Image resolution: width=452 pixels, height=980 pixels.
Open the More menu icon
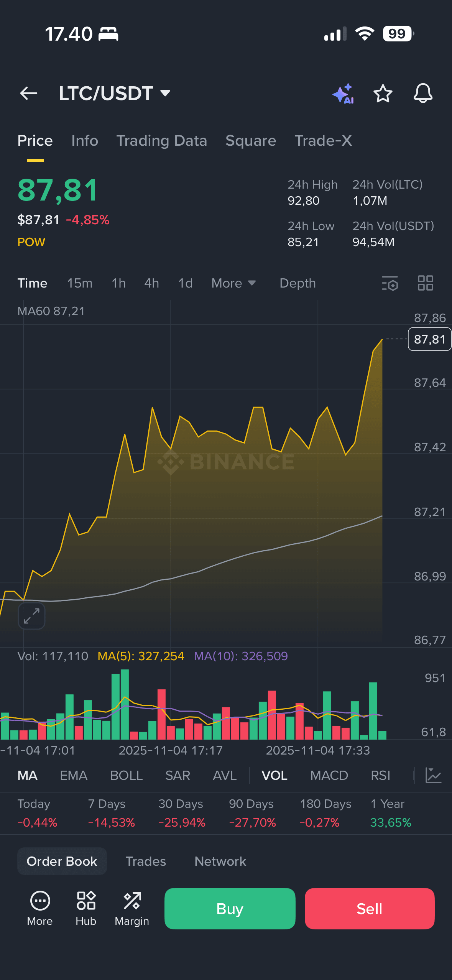pos(40,908)
